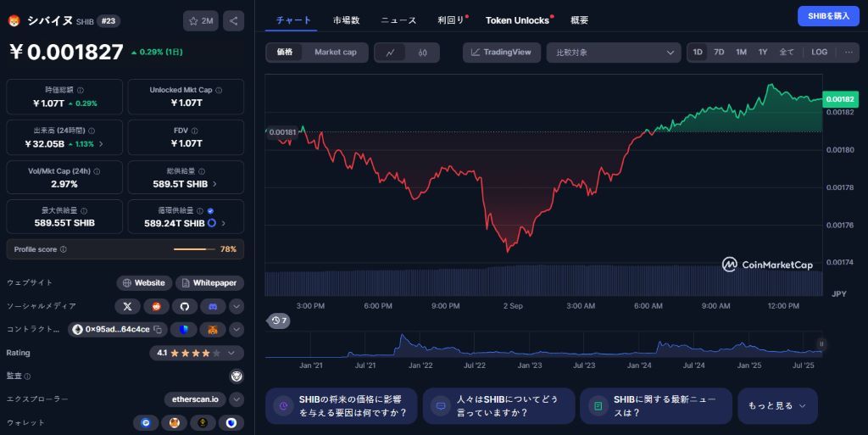Ask 人々はSHIBについてどう言っていますか question
The image size is (868, 435).
[498, 405]
